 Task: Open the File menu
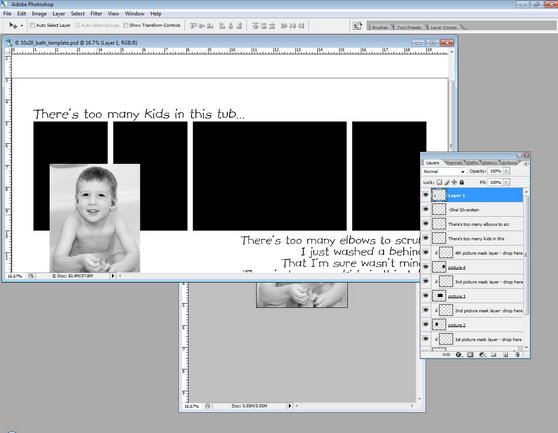7,14
